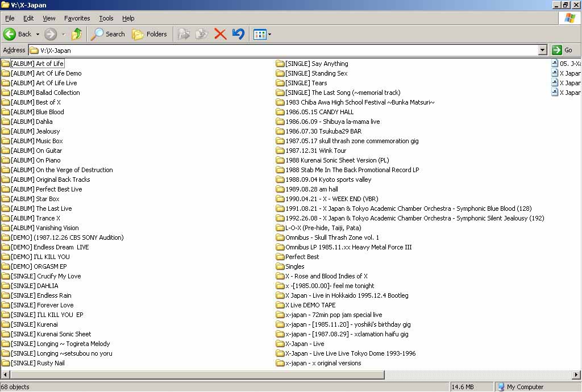
Task: Select '[ALBUM] Art Of Life Demo' folder name
Action: (46, 73)
